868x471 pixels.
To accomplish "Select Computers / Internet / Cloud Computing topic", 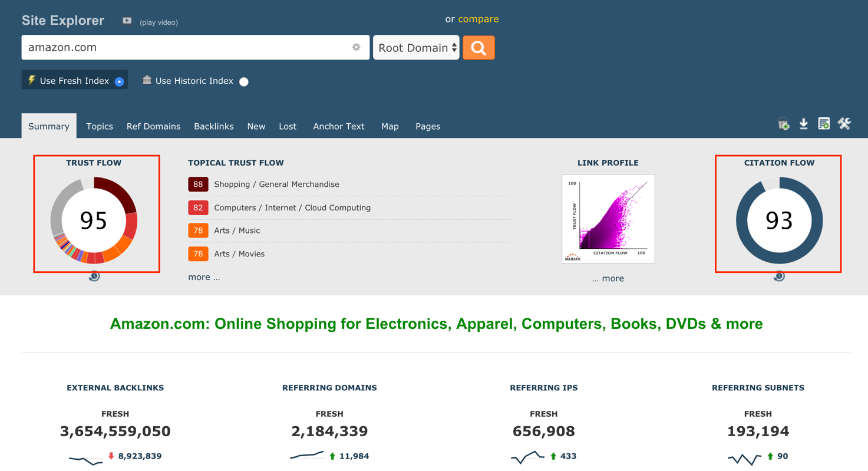I will tap(292, 207).
